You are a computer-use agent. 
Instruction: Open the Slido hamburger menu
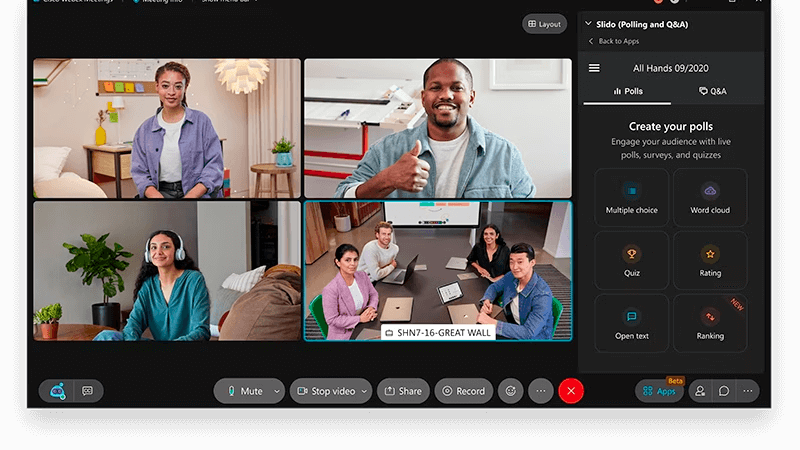[594, 68]
